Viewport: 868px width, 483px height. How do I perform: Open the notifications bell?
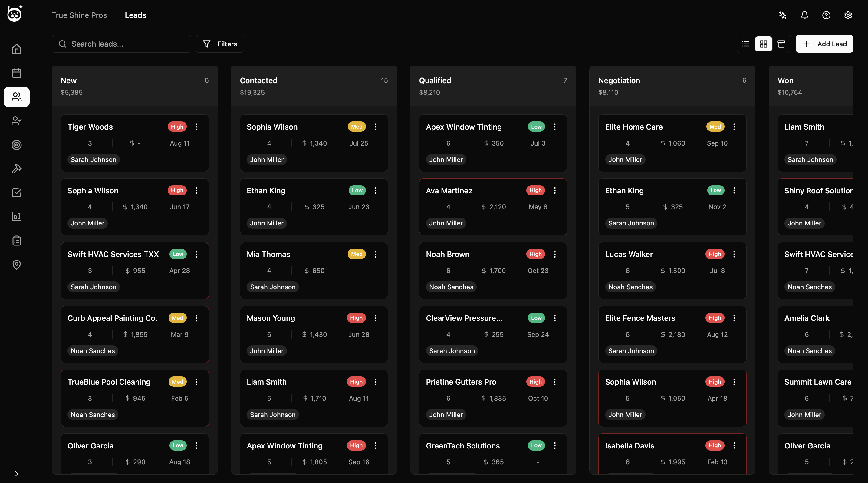pos(804,15)
